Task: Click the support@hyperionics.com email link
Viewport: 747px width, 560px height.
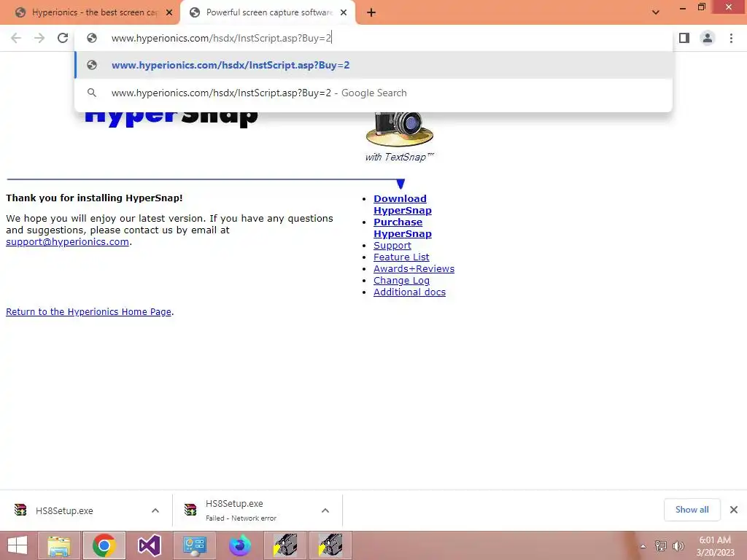Action: (x=67, y=241)
